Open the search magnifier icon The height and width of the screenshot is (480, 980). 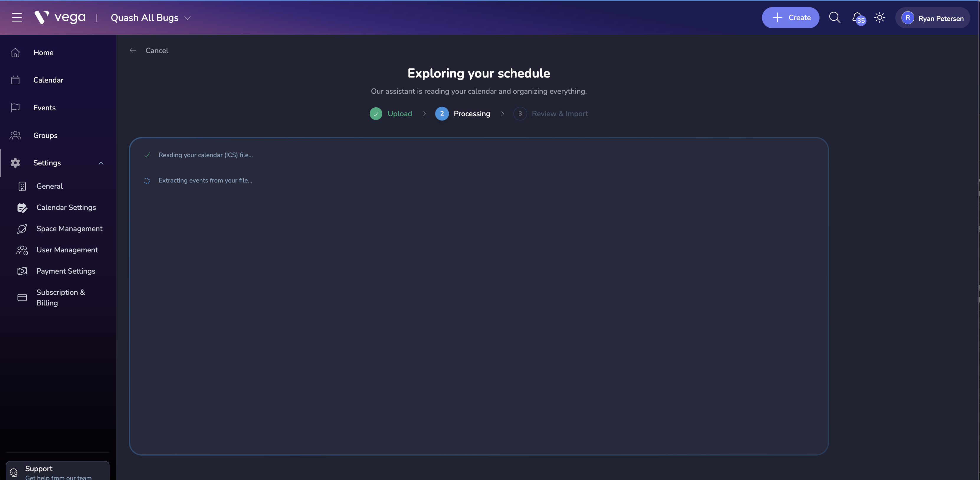[834, 17]
